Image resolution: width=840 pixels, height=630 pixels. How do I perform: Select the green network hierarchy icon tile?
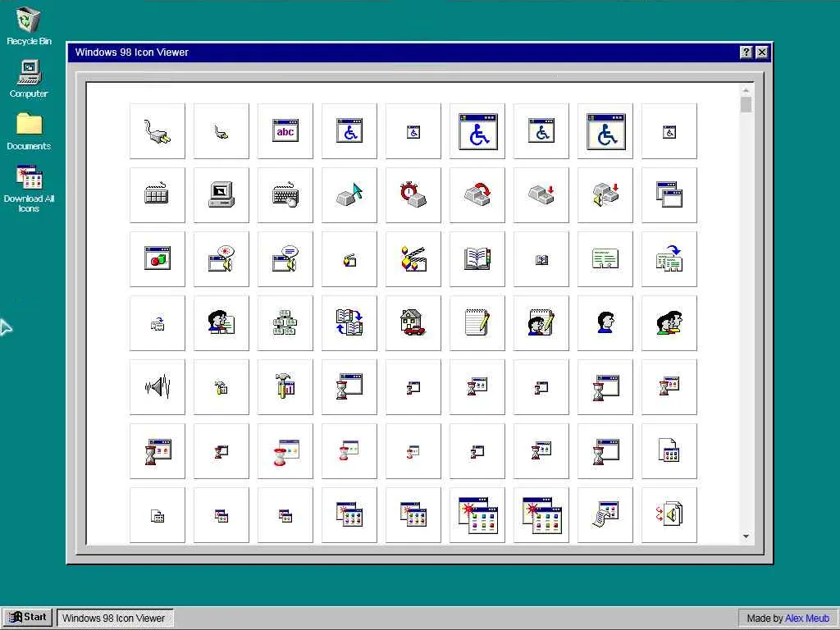pos(285,323)
